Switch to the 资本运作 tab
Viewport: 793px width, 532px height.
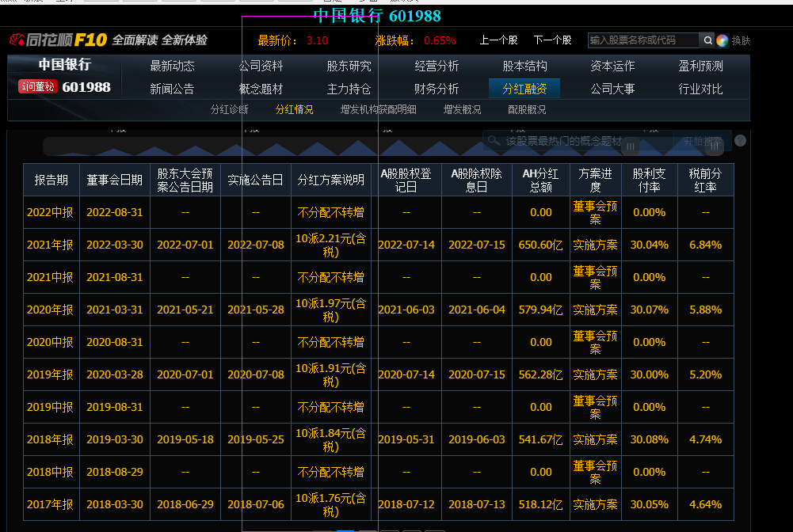(612, 66)
